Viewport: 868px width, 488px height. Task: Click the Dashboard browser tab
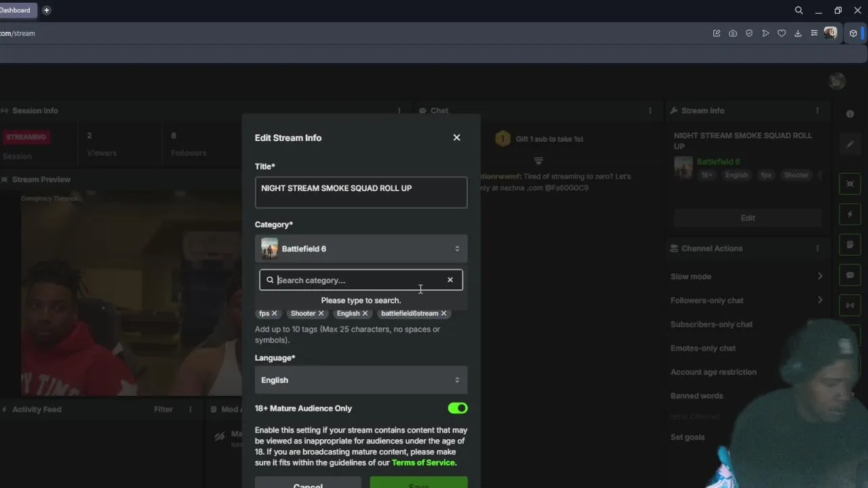point(17,10)
